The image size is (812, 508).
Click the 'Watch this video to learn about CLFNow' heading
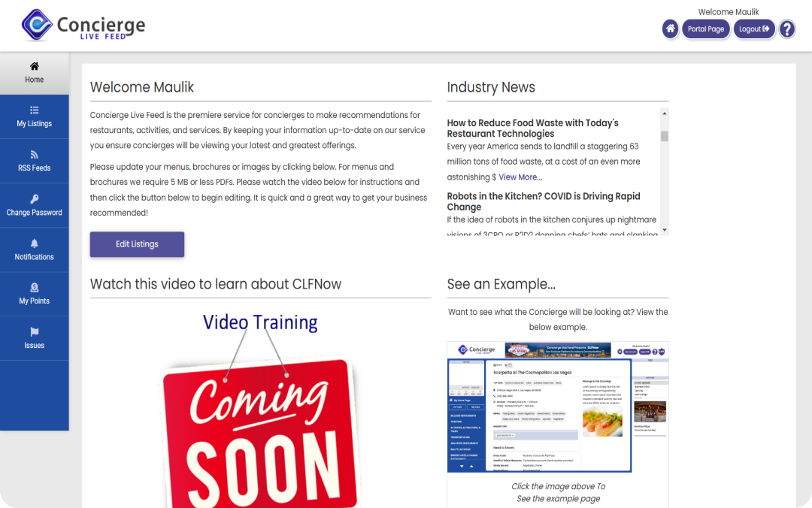[216, 284]
